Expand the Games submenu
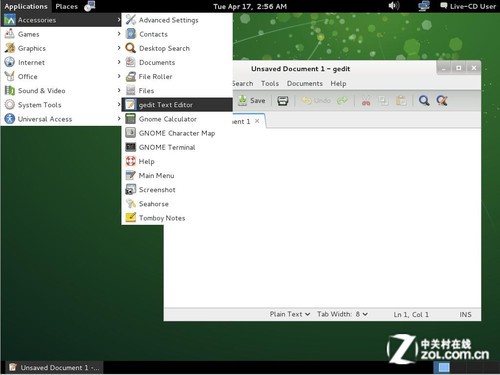500x375 pixels. click(x=61, y=34)
